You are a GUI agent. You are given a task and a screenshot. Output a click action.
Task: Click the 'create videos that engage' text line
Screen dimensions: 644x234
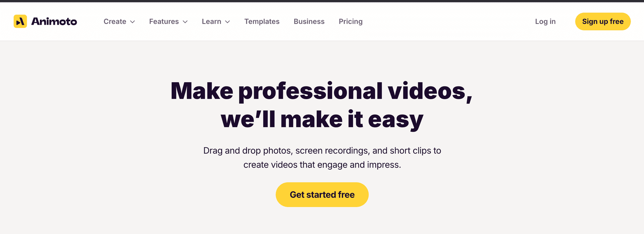(x=322, y=165)
